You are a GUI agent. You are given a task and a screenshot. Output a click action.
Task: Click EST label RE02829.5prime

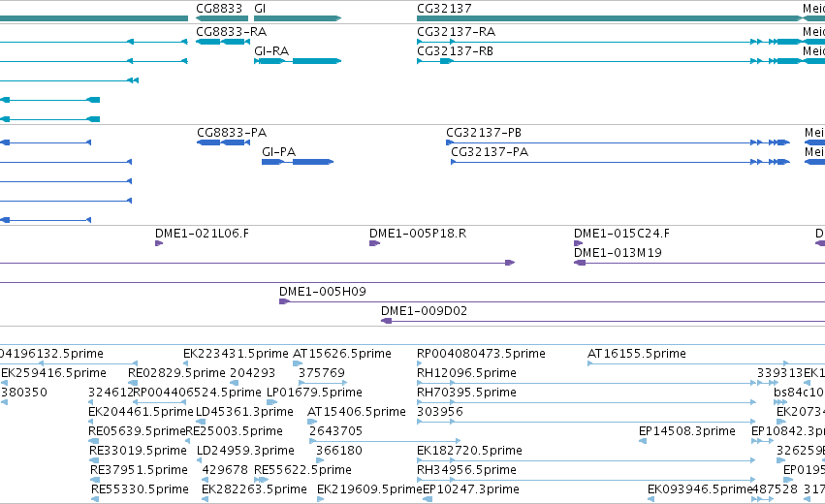click(x=176, y=373)
